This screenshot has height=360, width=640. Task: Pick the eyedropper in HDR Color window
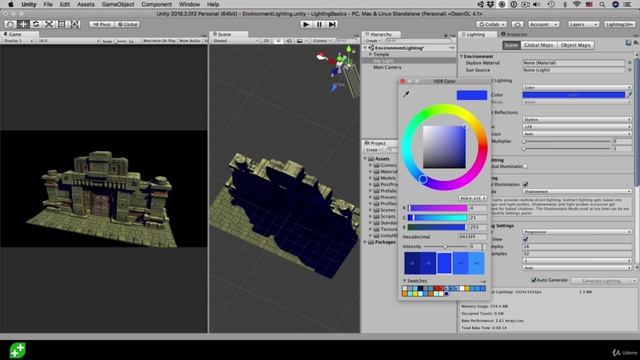pos(406,94)
